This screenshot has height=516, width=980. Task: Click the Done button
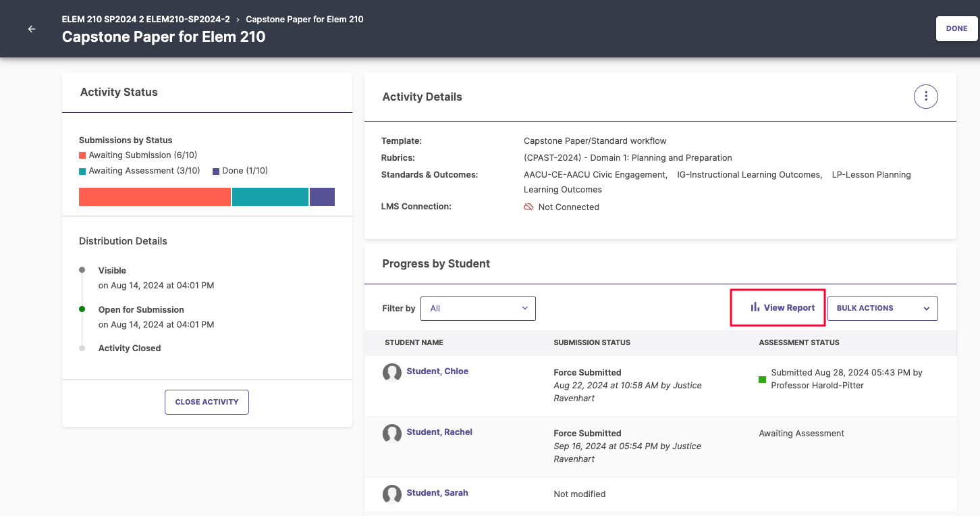click(956, 28)
